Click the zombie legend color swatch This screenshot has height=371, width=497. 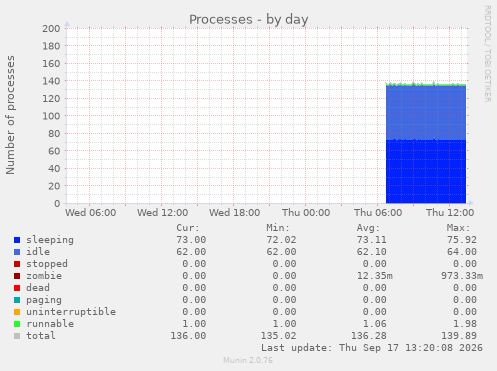tap(17, 276)
